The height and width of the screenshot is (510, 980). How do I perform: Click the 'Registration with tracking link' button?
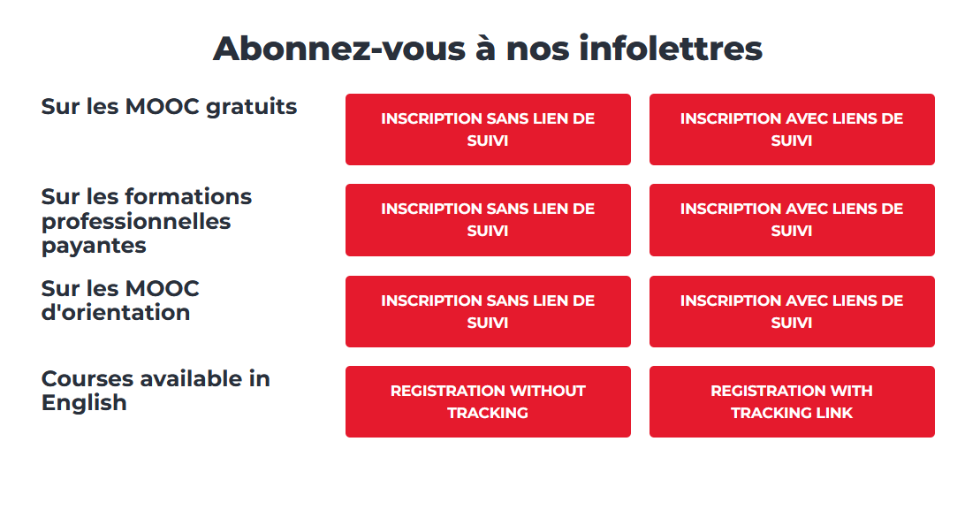[792, 401]
